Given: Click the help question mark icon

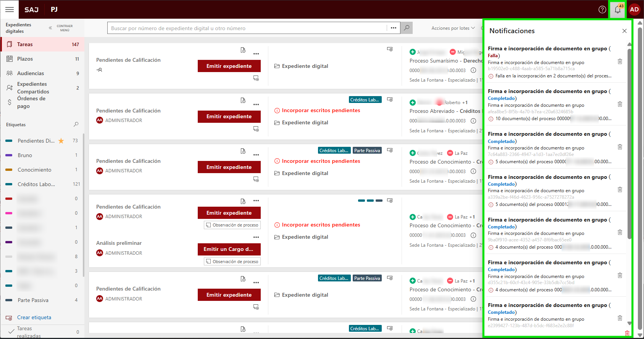Looking at the screenshot, I should point(602,10).
